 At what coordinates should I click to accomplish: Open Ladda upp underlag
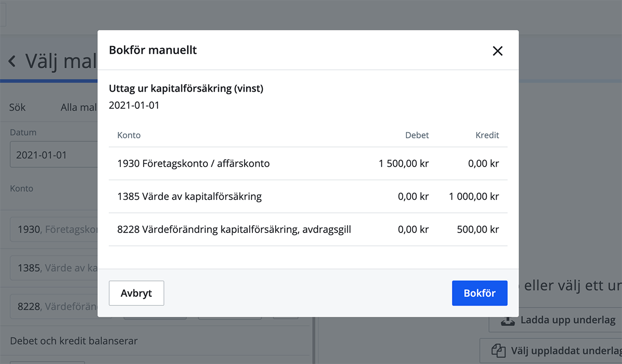(x=557, y=319)
